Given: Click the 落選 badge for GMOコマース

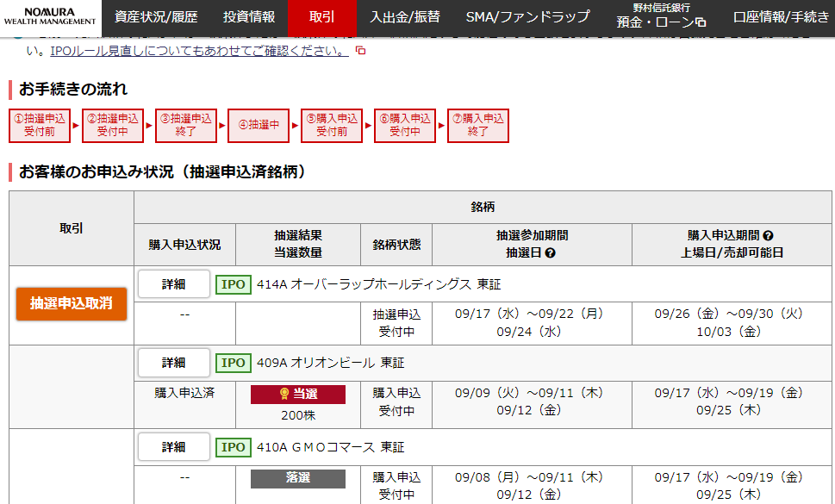Looking at the screenshot, I should (x=298, y=477).
